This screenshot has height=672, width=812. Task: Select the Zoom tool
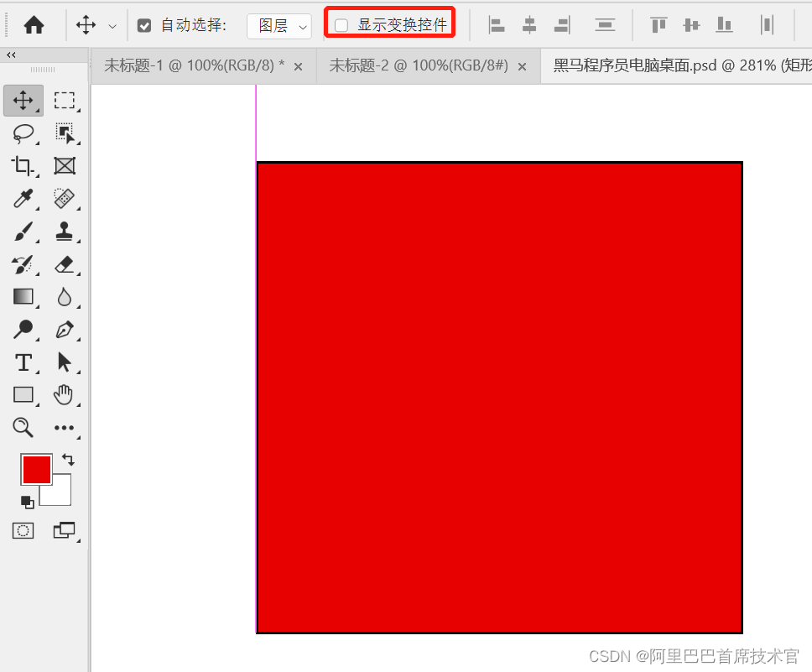[x=23, y=428]
